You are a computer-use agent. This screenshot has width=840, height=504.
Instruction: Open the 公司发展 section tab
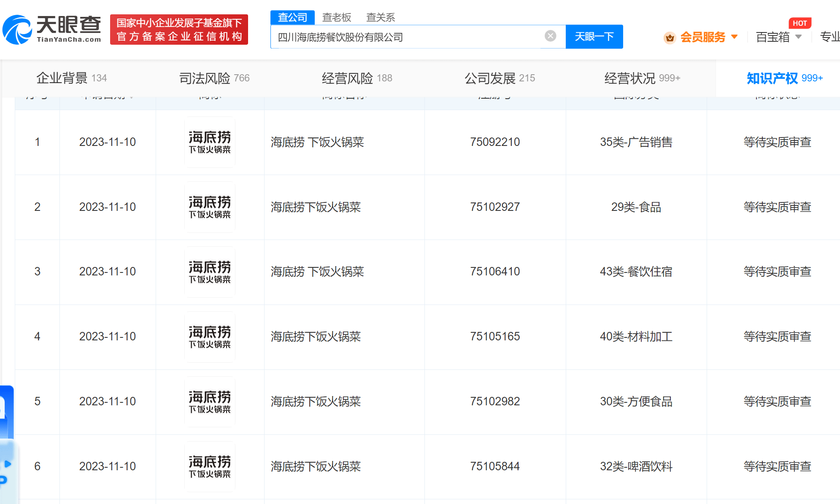pyautogui.click(x=499, y=78)
